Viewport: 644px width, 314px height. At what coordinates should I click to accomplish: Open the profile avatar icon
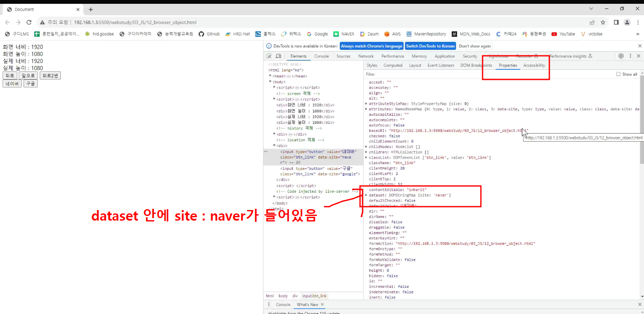(627, 22)
